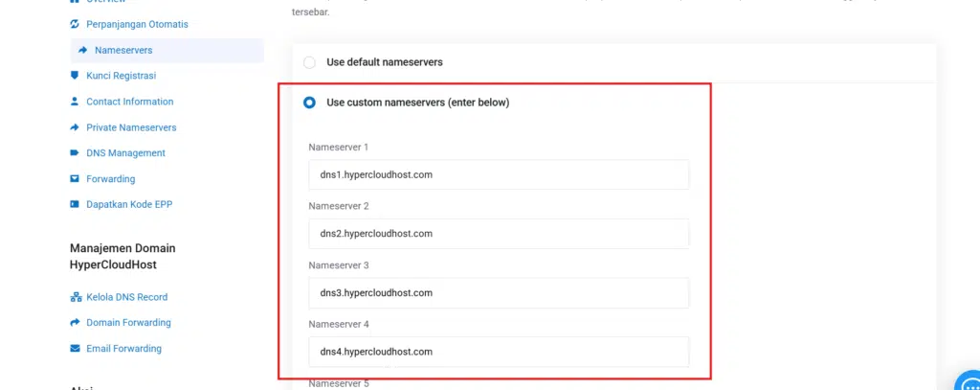The height and width of the screenshot is (390, 980).
Task: Select Use custom nameservers radio button
Action: point(309,103)
